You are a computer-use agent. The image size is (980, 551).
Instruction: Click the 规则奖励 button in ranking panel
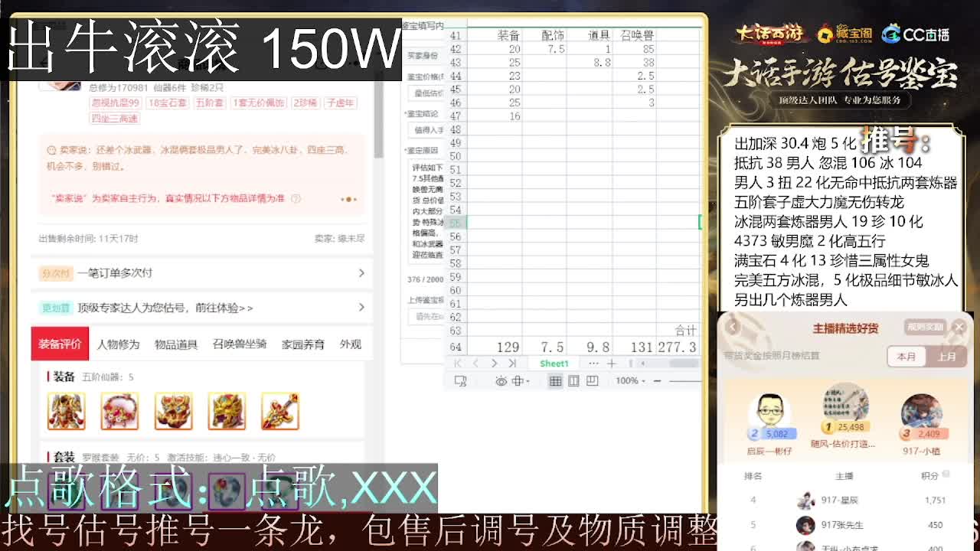click(924, 327)
